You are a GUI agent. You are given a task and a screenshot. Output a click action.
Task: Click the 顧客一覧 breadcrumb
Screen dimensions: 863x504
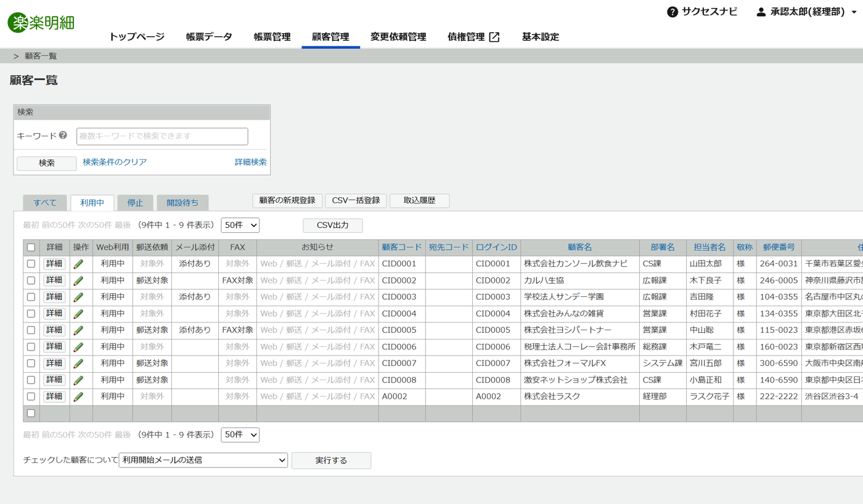point(41,56)
